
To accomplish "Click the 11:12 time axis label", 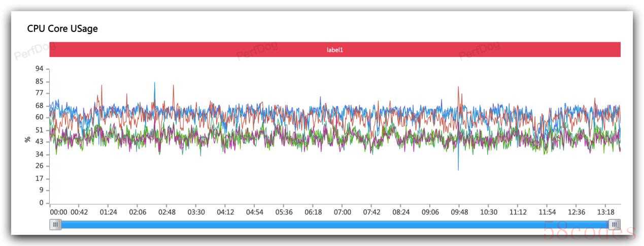I will click(518, 212).
